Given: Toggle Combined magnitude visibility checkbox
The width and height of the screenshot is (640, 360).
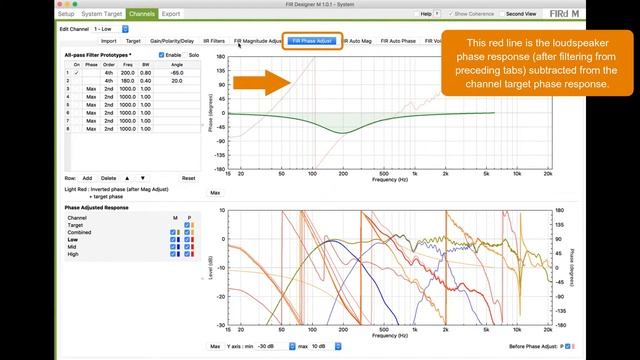Looking at the screenshot, I should click(x=173, y=233).
